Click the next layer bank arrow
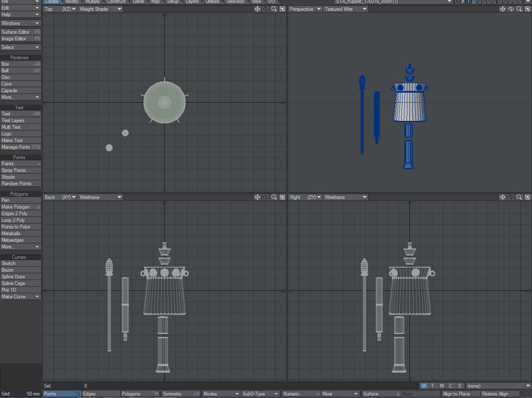This screenshot has height=398, width=532. [x=463, y=2]
